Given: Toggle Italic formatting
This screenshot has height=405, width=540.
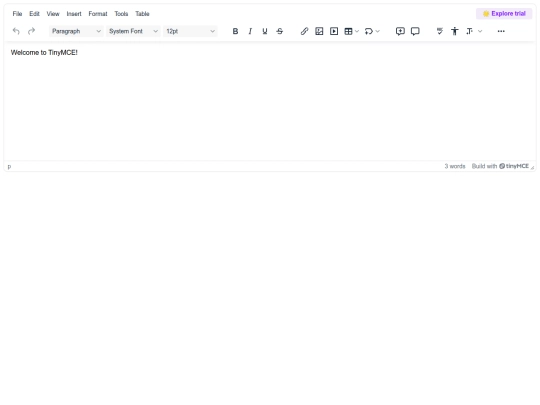Looking at the screenshot, I should tap(250, 31).
